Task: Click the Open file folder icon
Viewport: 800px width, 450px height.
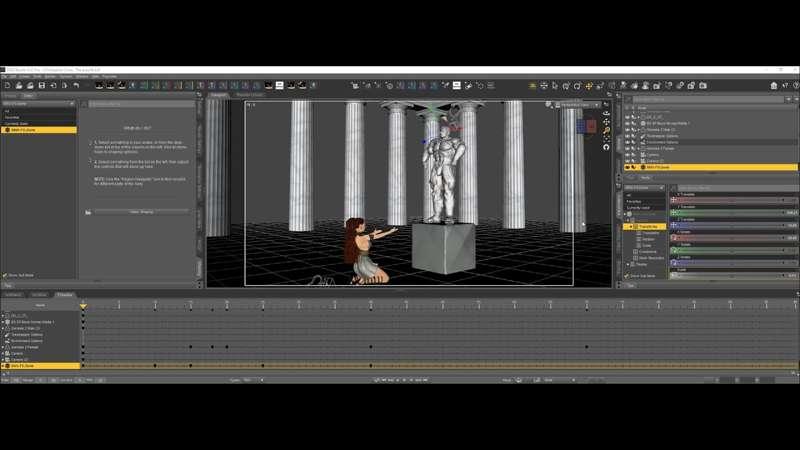Action: click(x=19, y=86)
